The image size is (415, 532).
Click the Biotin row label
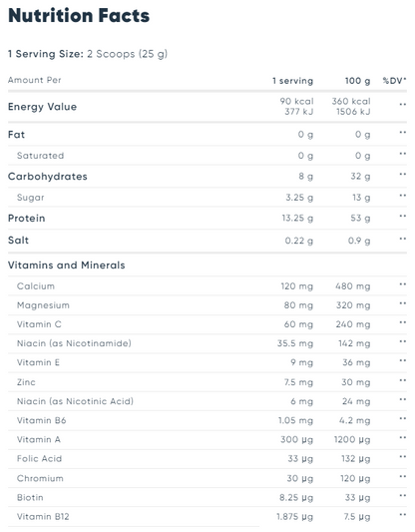[x=30, y=497]
